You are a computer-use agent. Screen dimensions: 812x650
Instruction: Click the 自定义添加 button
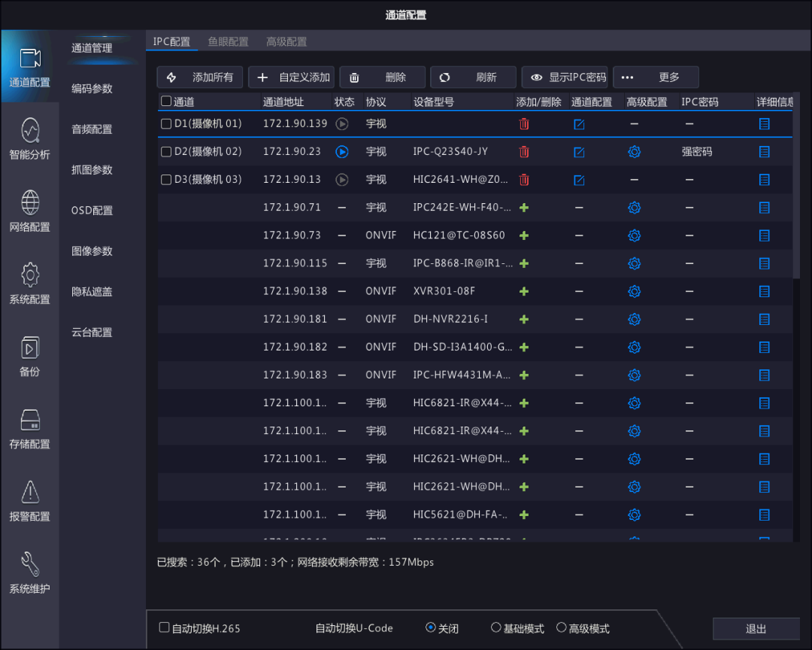292,77
